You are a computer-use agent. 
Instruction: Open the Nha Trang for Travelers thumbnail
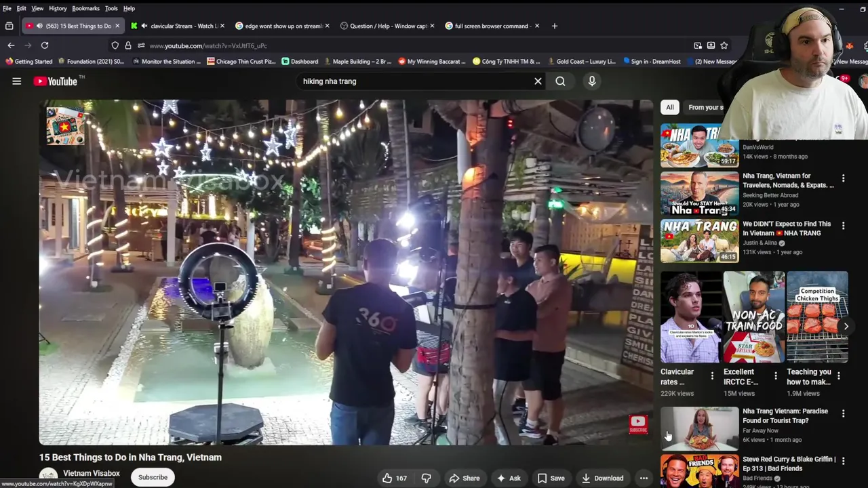(699, 193)
